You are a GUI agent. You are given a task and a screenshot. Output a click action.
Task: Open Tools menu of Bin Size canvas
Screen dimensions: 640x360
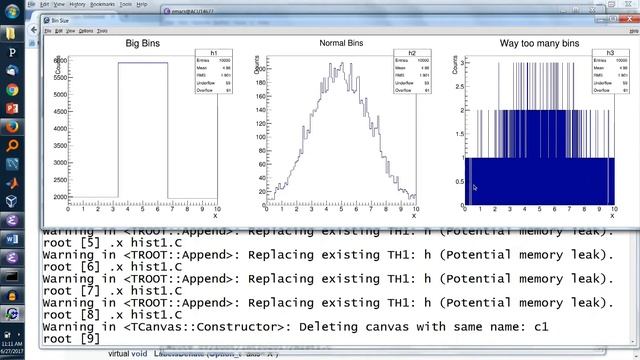pos(102,31)
